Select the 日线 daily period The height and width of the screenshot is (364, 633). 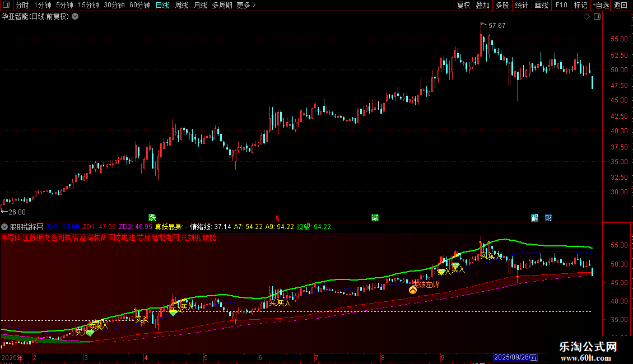[x=162, y=5]
